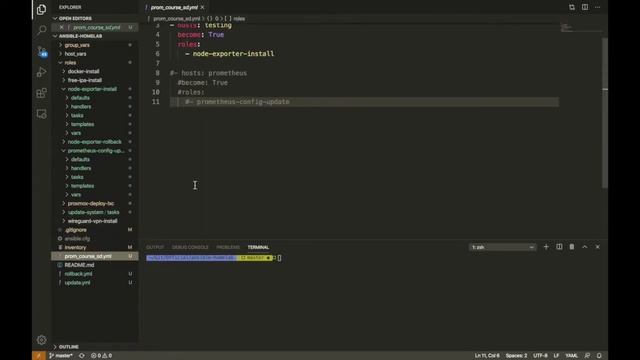
Task: Close prom_course_sd.yml in Open Editors list
Action: pos(61,27)
